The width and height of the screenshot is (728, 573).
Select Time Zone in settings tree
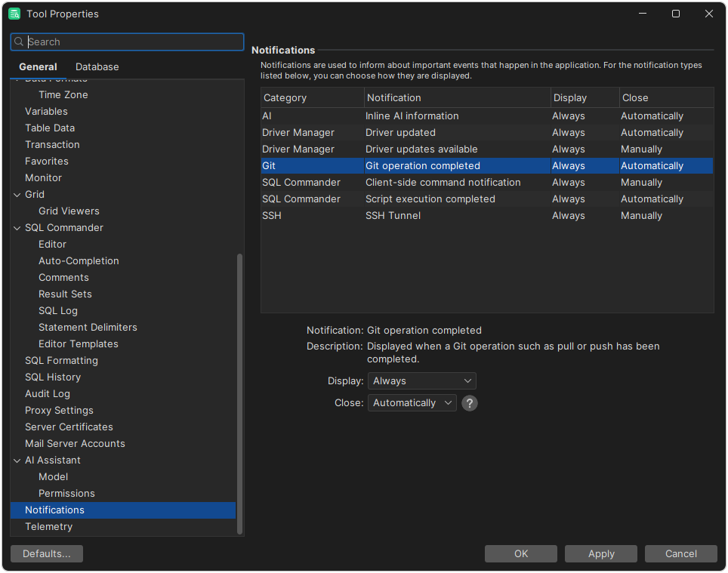click(63, 94)
